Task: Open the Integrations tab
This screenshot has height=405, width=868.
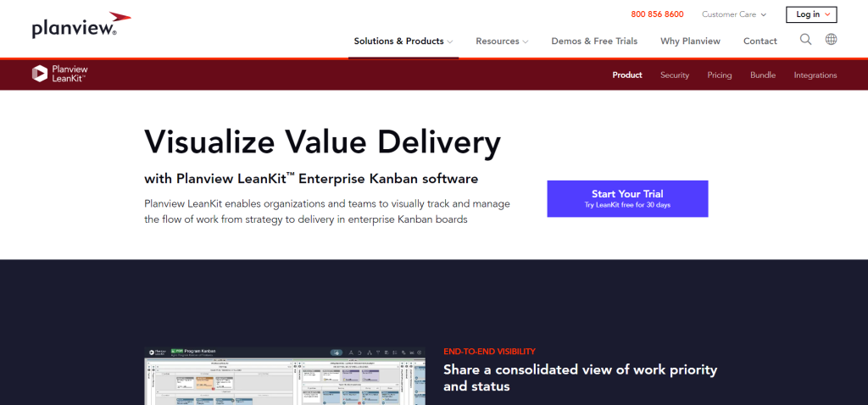Action: pyautogui.click(x=815, y=75)
